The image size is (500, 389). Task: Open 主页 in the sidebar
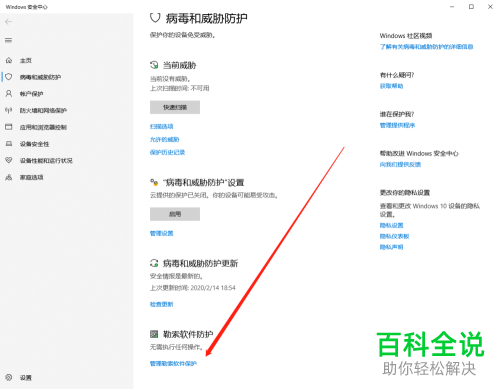coord(26,60)
